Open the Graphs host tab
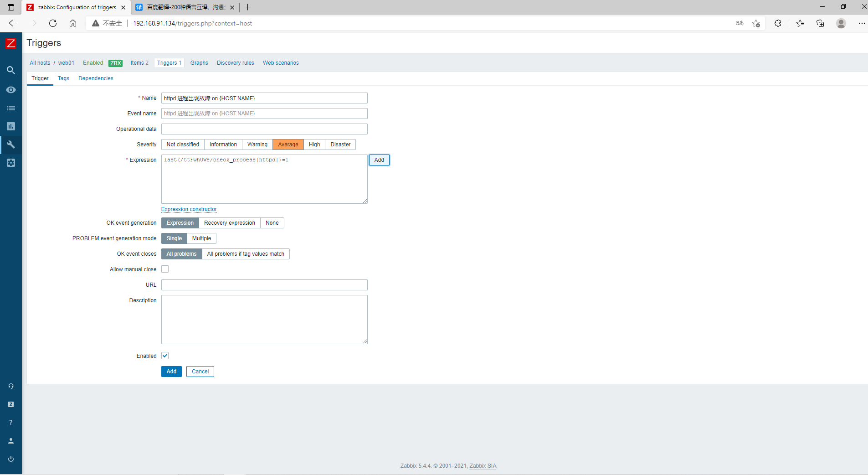Viewport: 868px width, 475px height. point(199,63)
